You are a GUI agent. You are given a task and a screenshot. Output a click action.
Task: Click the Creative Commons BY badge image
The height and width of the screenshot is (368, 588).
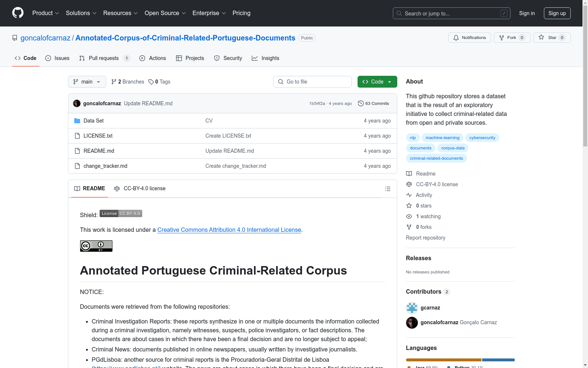pyautogui.click(x=96, y=246)
